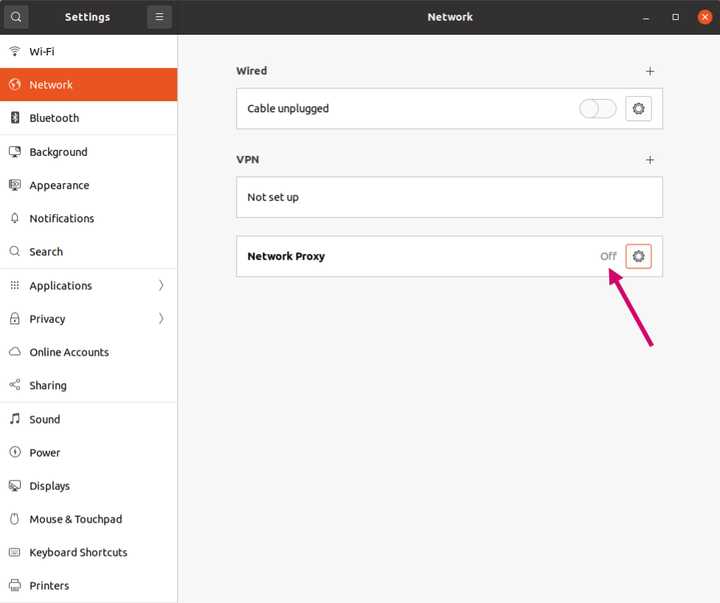This screenshot has height=603, width=720.
Task: Open Network Proxy gear settings
Action: pyautogui.click(x=638, y=257)
